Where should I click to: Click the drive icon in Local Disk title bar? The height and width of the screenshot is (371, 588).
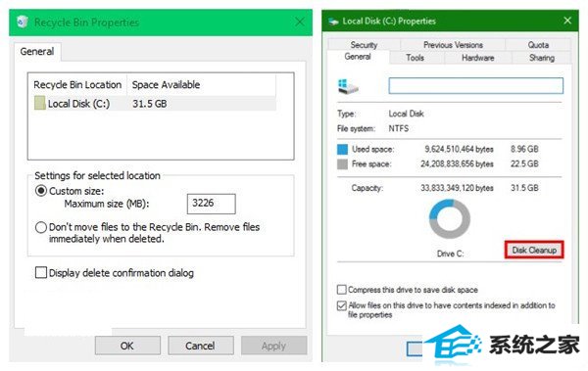tap(333, 22)
